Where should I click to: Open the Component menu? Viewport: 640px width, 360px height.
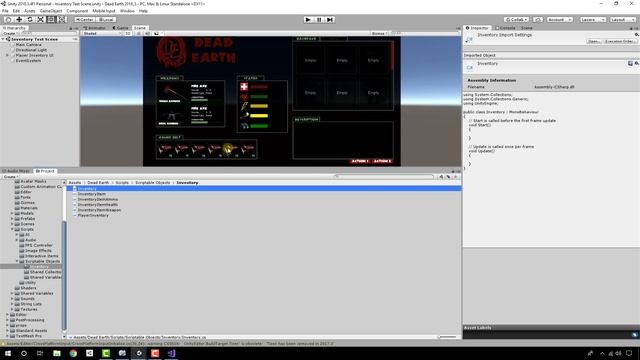click(x=77, y=11)
